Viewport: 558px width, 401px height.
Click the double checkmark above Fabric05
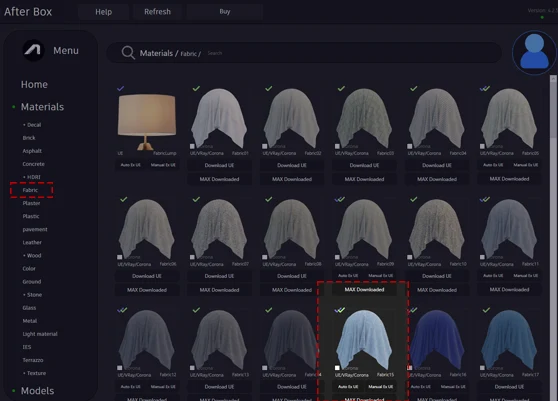(x=485, y=88)
